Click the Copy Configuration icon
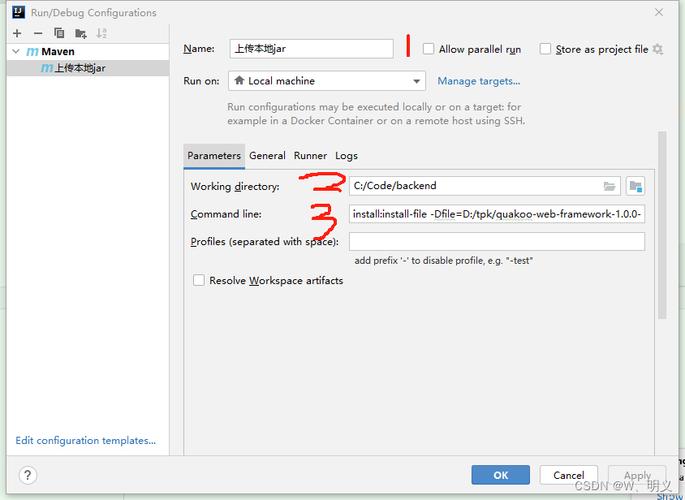This screenshot has width=685, height=500. tap(59, 33)
